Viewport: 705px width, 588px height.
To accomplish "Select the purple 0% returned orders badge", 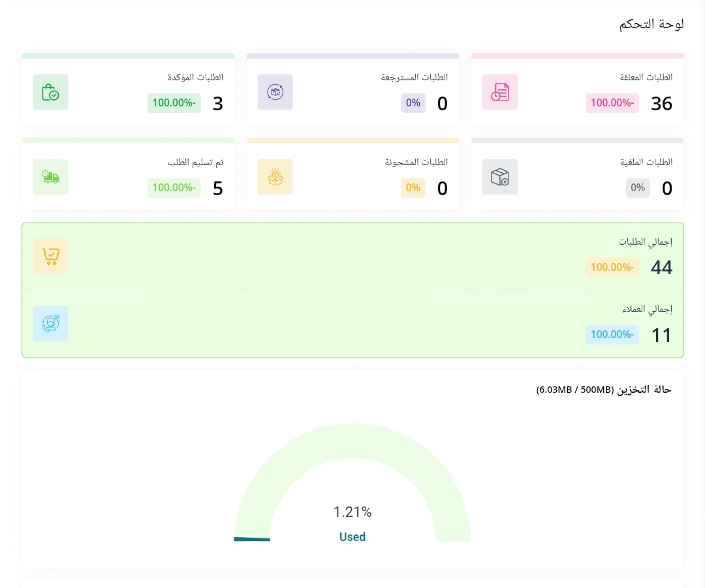I will click(413, 103).
